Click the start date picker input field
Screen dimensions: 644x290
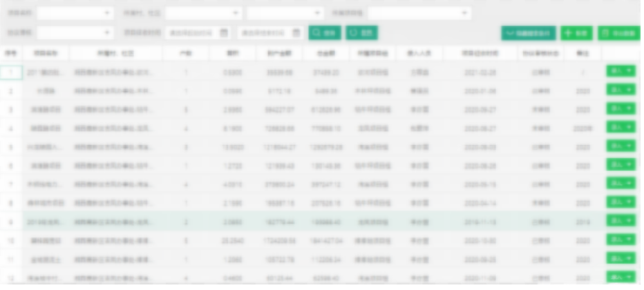(x=198, y=33)
